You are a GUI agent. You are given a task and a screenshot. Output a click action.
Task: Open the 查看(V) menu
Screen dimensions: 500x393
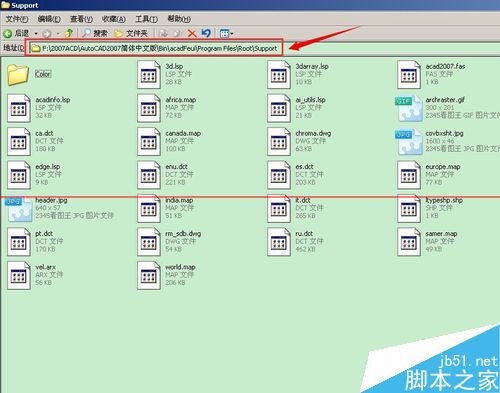pyautogui.click(x=81, y=19)
